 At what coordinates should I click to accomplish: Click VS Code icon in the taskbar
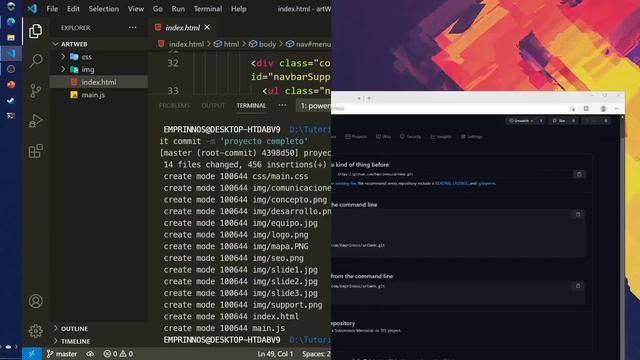click(x=11, y=53)
